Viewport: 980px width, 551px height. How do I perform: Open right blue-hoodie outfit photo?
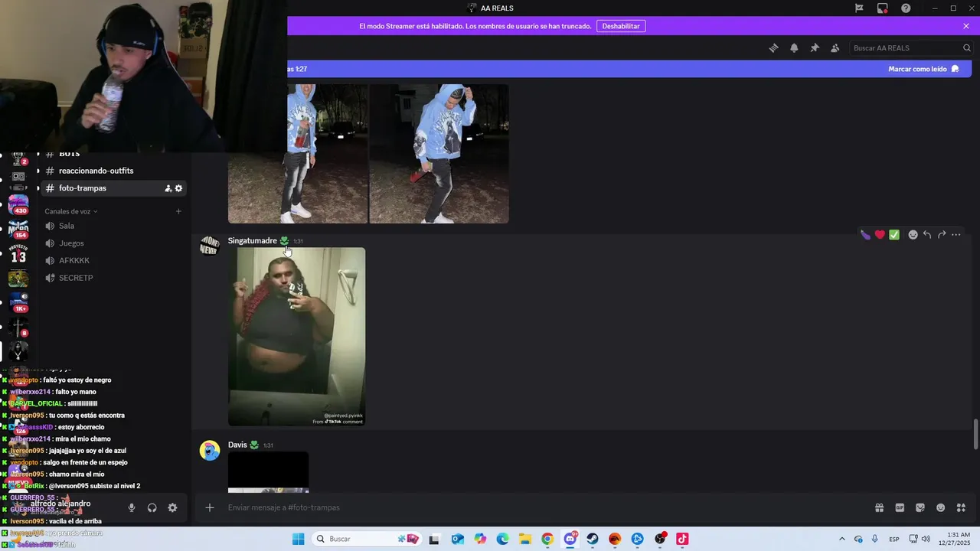pos(439,154)
